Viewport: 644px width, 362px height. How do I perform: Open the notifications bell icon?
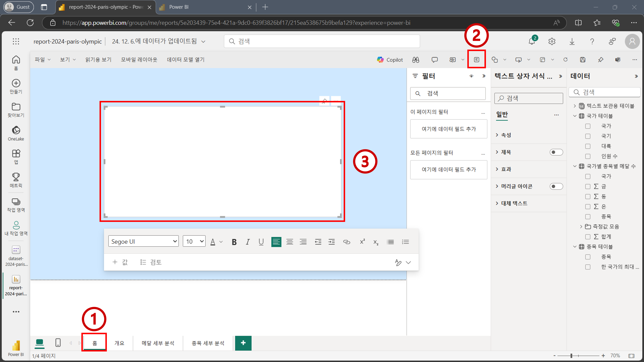pyautogui.click(x=532, y=41)
